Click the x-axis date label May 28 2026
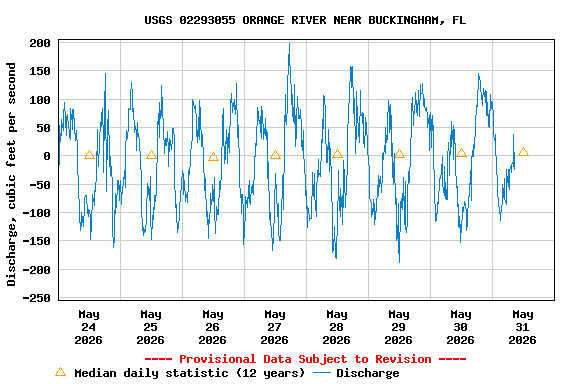 pyautogui.click(x=337, y=327)
